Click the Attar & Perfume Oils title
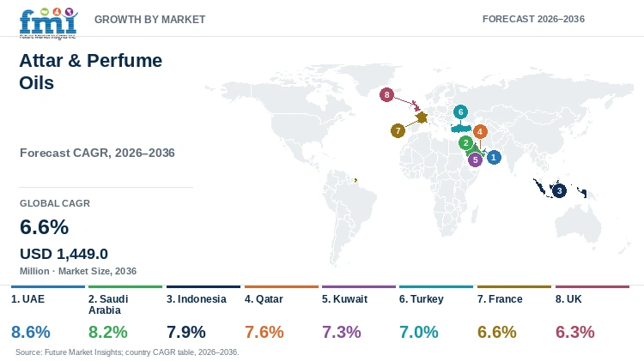 coord(91,72)
